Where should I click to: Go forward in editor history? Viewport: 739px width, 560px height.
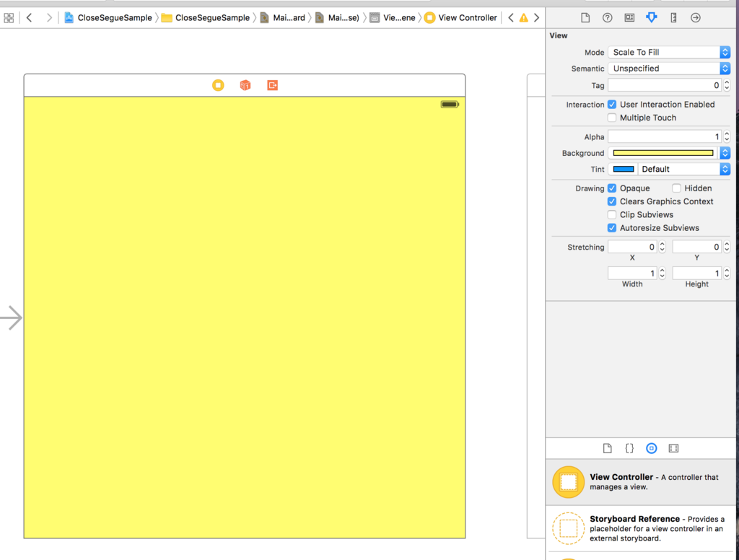tap(48, 18)
